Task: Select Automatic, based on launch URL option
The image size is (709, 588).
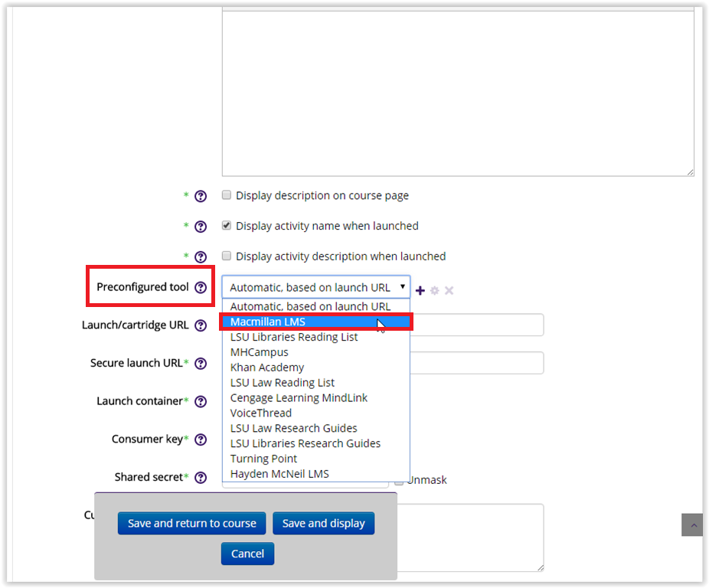Action: [316, 306]
